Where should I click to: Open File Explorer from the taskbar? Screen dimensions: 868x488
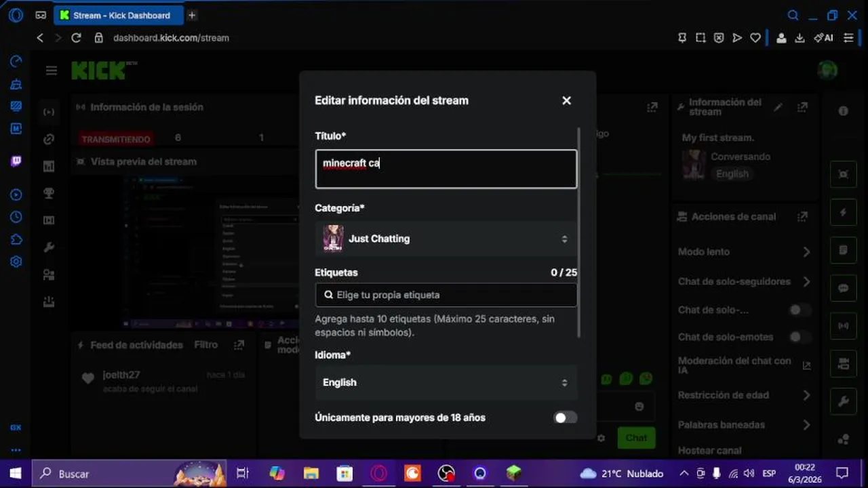[x=311, y=474]
